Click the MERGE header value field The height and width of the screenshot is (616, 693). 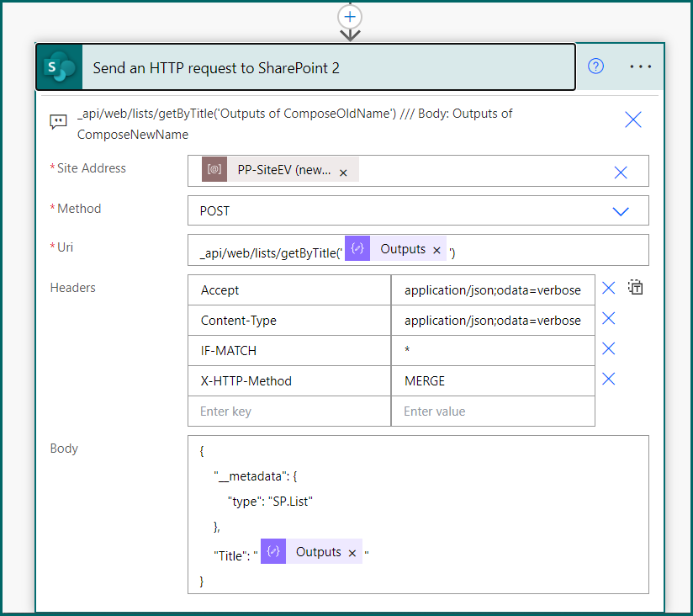493,381
